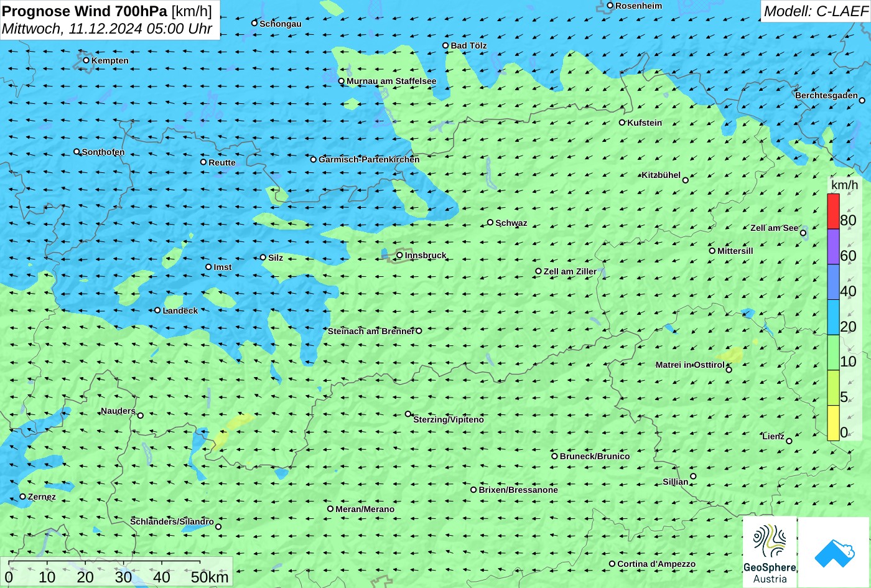871x588 pixels.
Task: Click the 'Prognose Wind 700hPa' title
Action: pos(85,11)
